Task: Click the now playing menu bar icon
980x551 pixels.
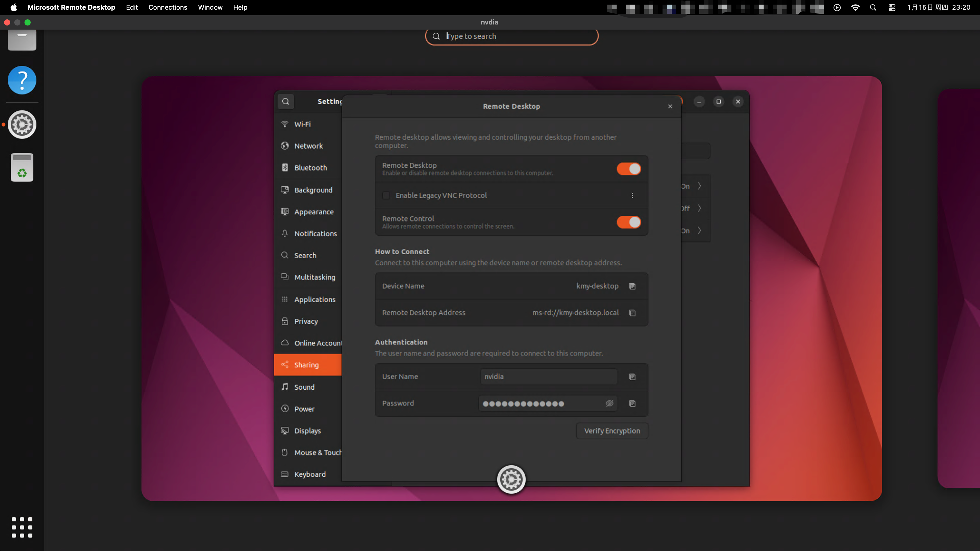Action: (837, 7)
